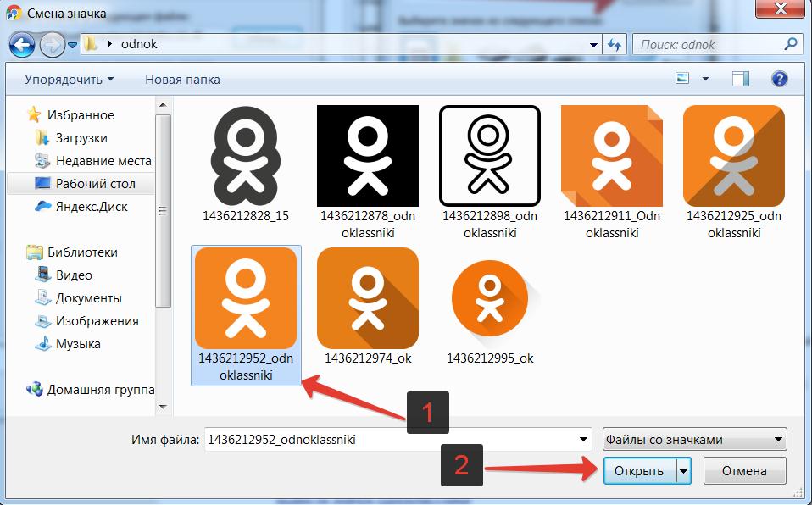Open recent locations dropdown beside Forward arrow
The image size is (812, 505).
[x=73, y=46]
